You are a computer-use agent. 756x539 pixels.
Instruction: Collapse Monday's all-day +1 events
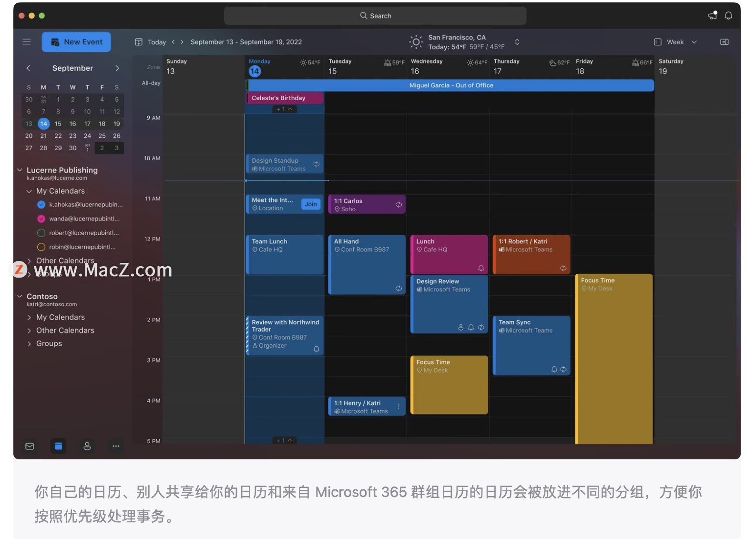(x=285, y=109)
